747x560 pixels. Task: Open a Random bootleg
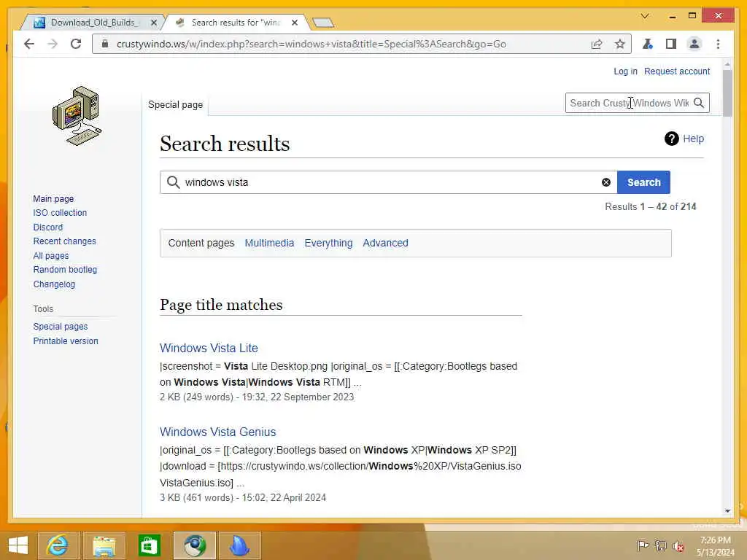point(65,270)
